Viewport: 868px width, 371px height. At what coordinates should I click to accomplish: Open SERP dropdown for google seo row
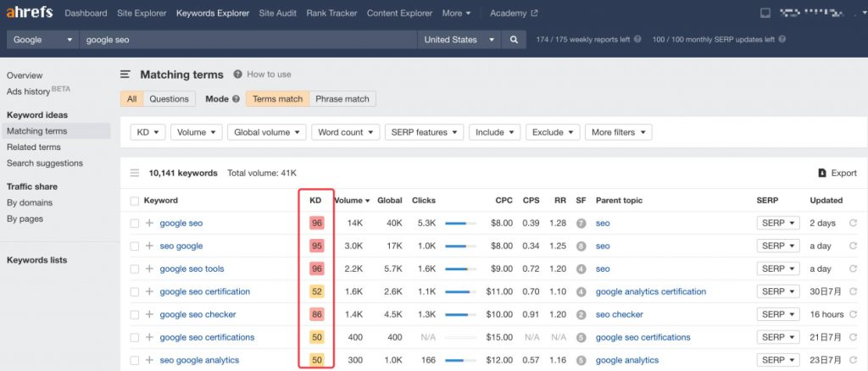[778, 223]
